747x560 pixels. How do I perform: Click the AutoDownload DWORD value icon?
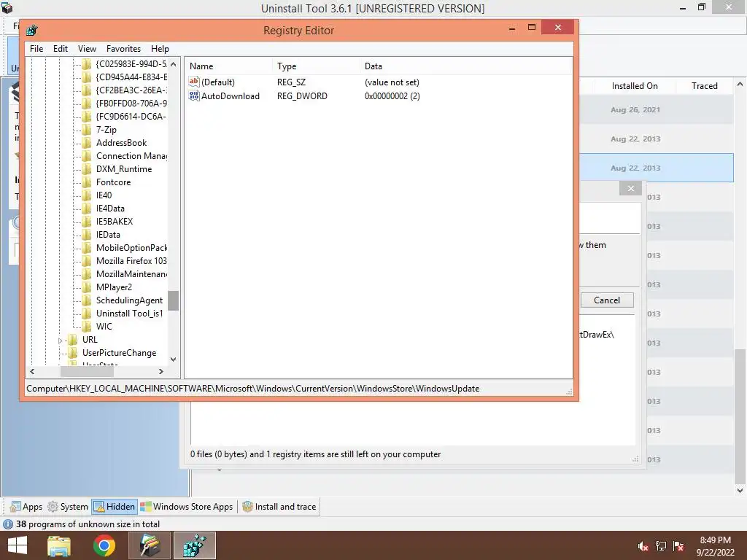tap(194, 96)
